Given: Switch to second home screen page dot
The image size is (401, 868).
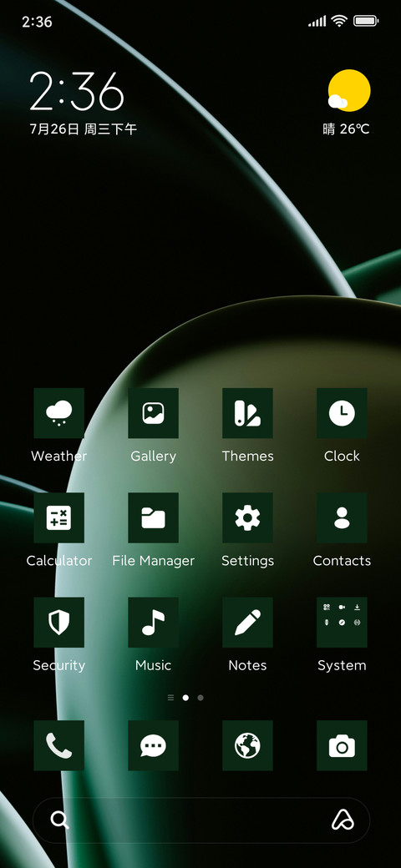Looking at the screenshot, I should [x=200, y=698].
